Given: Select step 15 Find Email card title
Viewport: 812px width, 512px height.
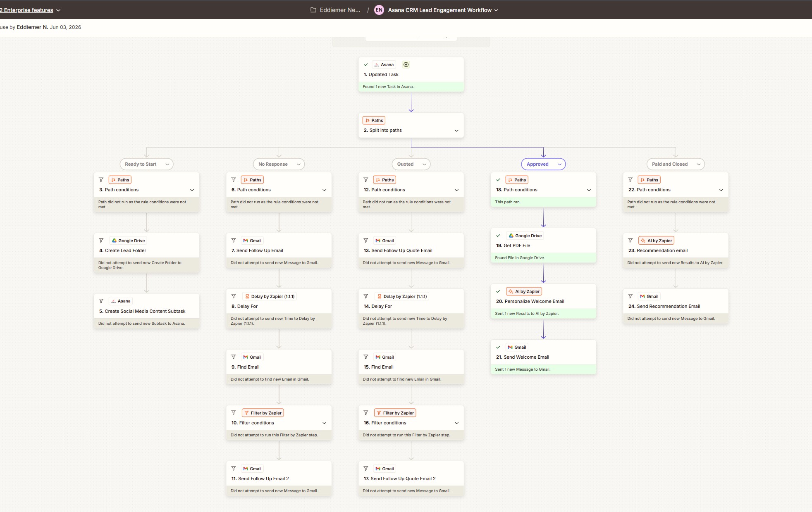Looking at the screenshot, I should [378, 367].
